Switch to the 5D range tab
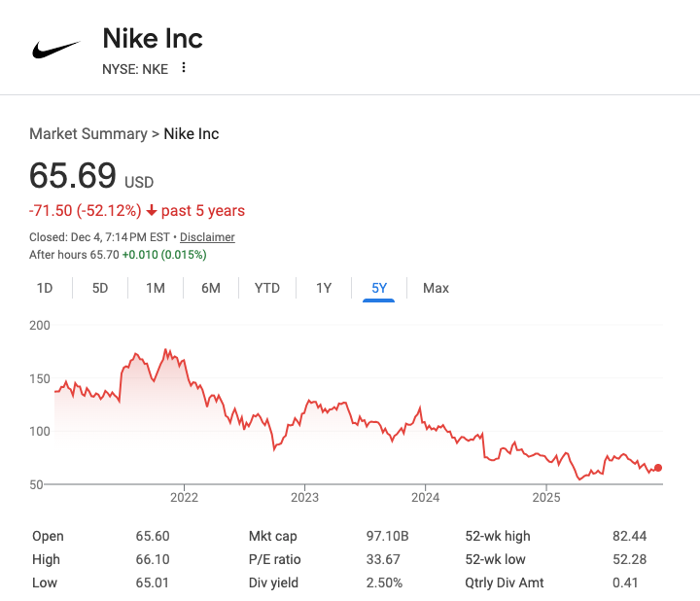 [x=100, y=288]
